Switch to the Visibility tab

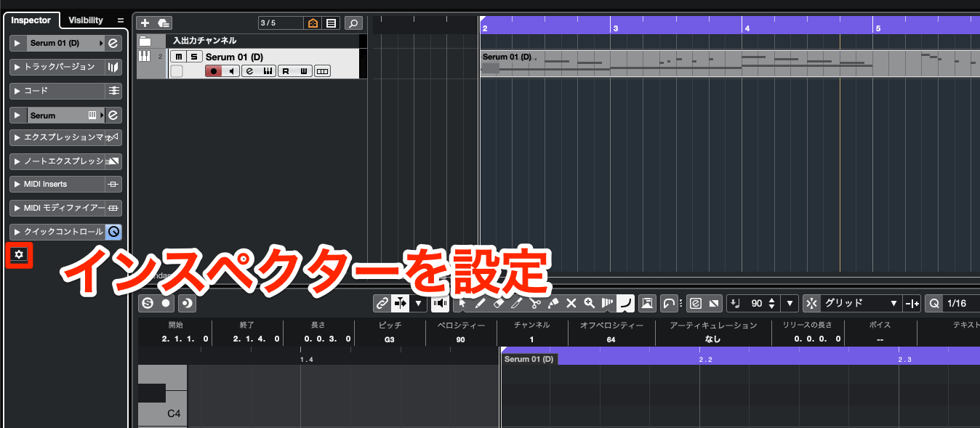click(x=86, y=20)
